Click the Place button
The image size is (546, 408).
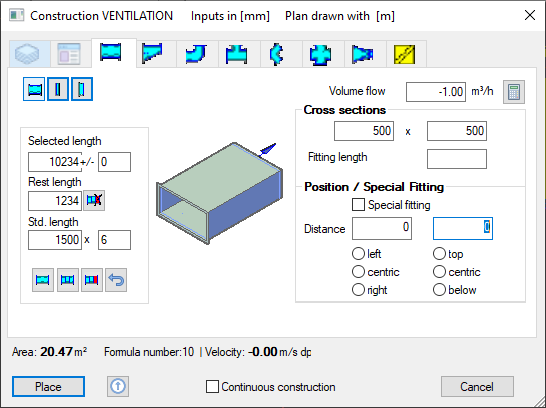click(48, 386)
